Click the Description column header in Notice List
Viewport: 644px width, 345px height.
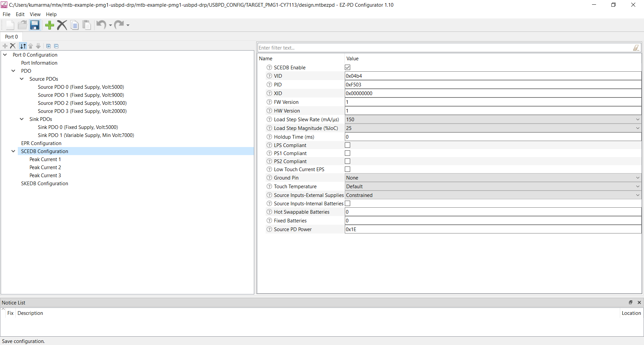click(30, 313)
